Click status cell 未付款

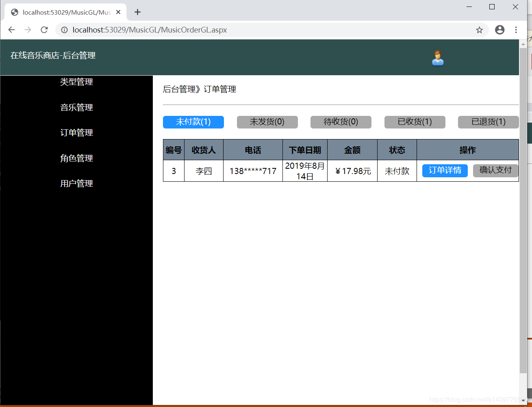pos(397,171)
